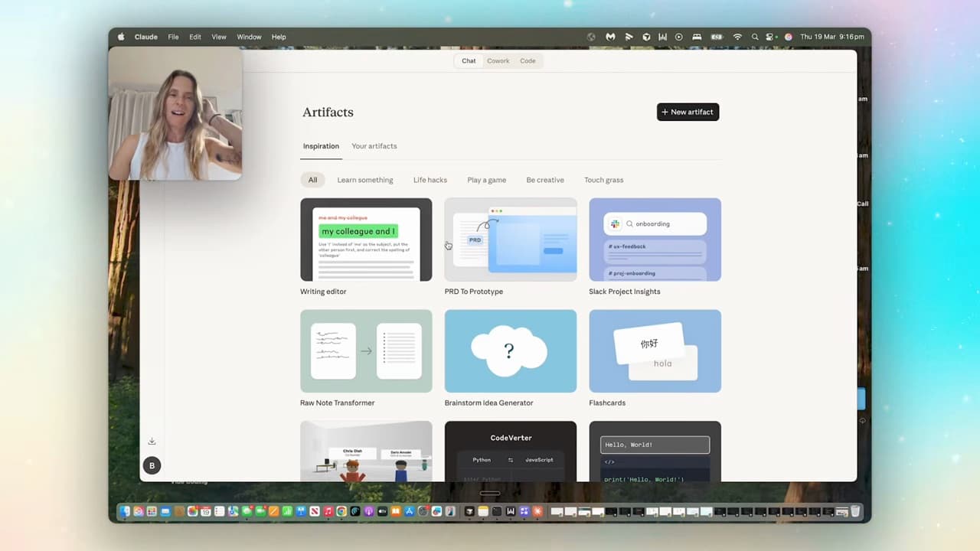Viewport: 980px width, 551px height.
Task: Click the 'Flashcards' title
Action: (x=607, y=403)
